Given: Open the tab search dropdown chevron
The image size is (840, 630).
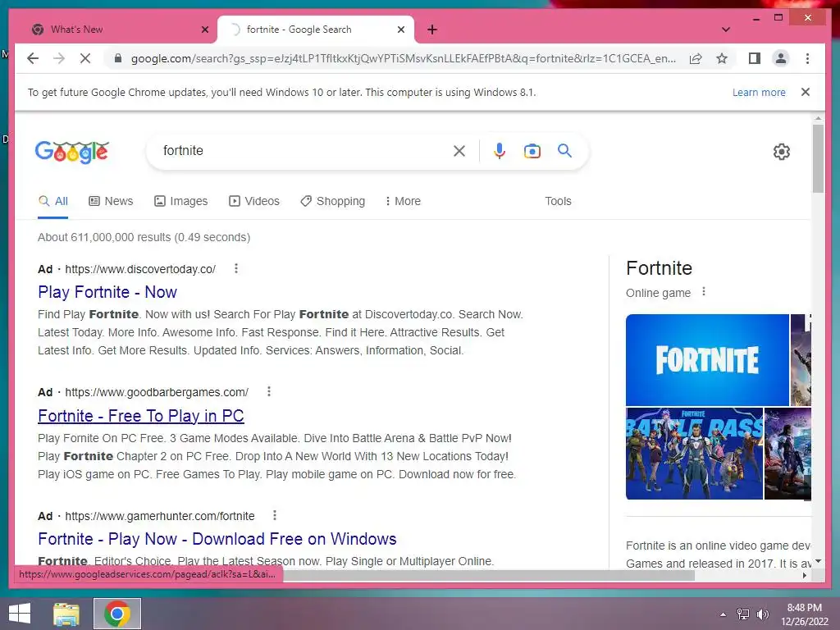Looking at the screenshot, I should coord(726,30).
